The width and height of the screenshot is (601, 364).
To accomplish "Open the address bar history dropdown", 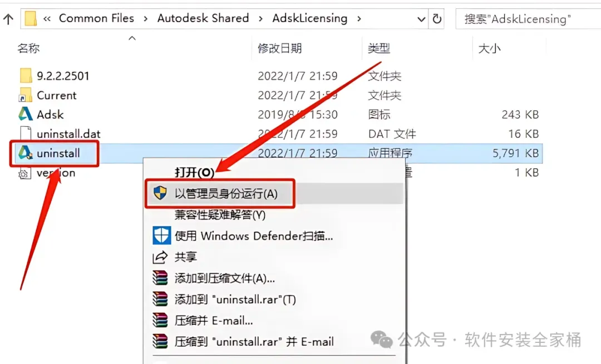I will click(x=421, y=19).
